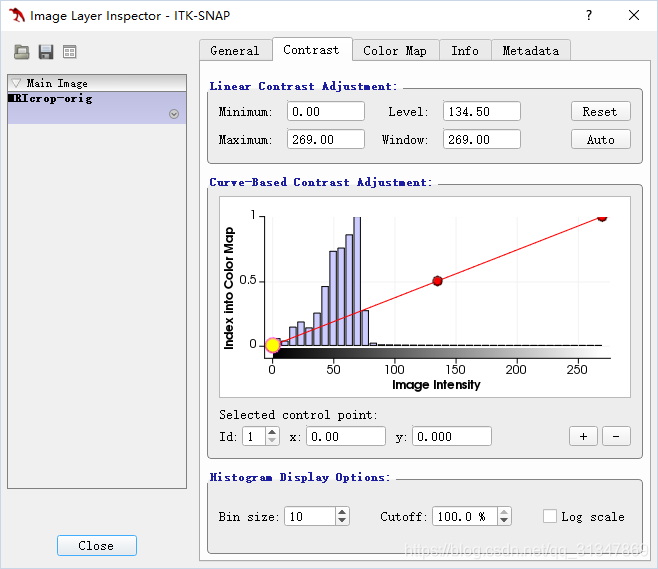Click the Level value field
Image resolution: width=658 pixels, height=569 pixels.
click(482, 112)
